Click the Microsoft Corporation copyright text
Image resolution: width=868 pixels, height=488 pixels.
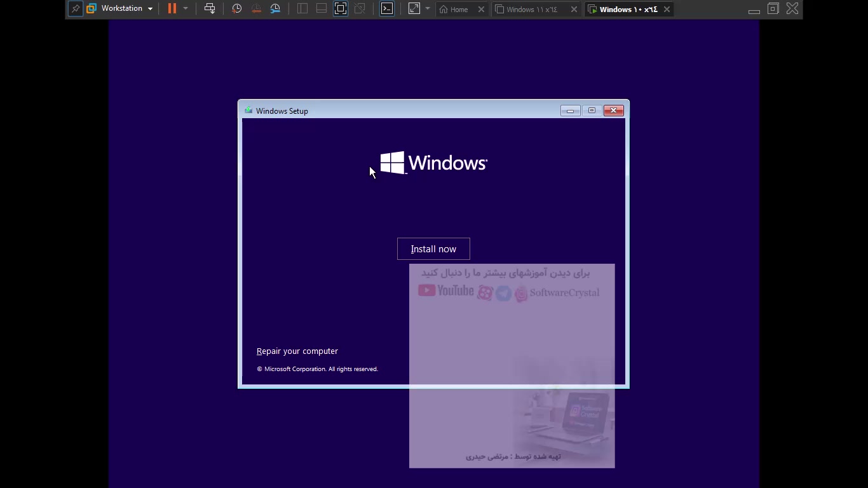pos(317,369)
